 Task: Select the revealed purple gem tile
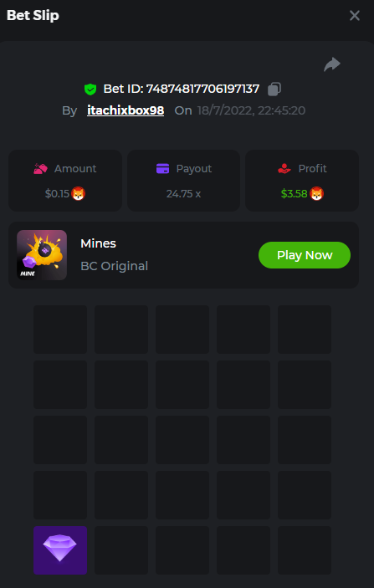[x=60, y=550]
